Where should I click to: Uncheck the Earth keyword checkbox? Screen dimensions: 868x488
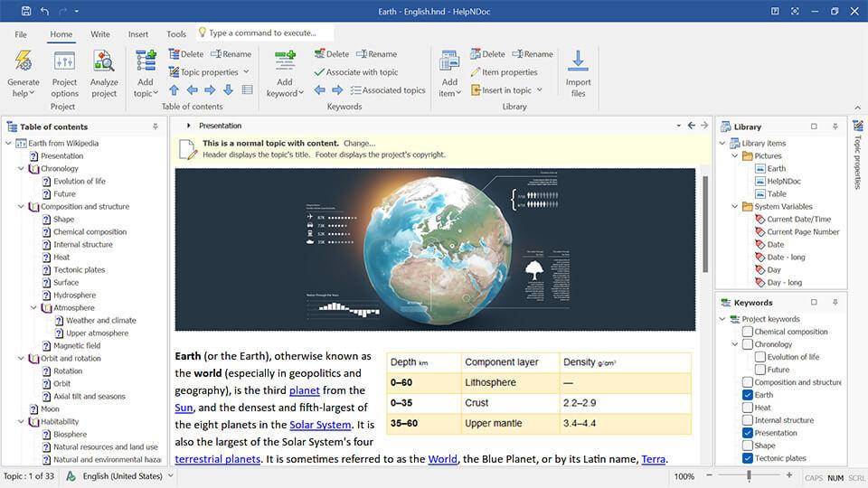[x=747, y=395]
